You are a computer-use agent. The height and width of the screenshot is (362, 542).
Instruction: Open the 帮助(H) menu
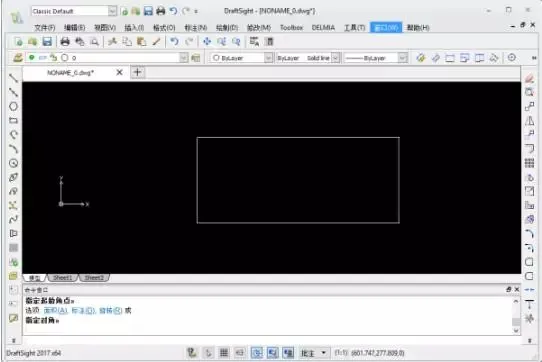point(418,27)
